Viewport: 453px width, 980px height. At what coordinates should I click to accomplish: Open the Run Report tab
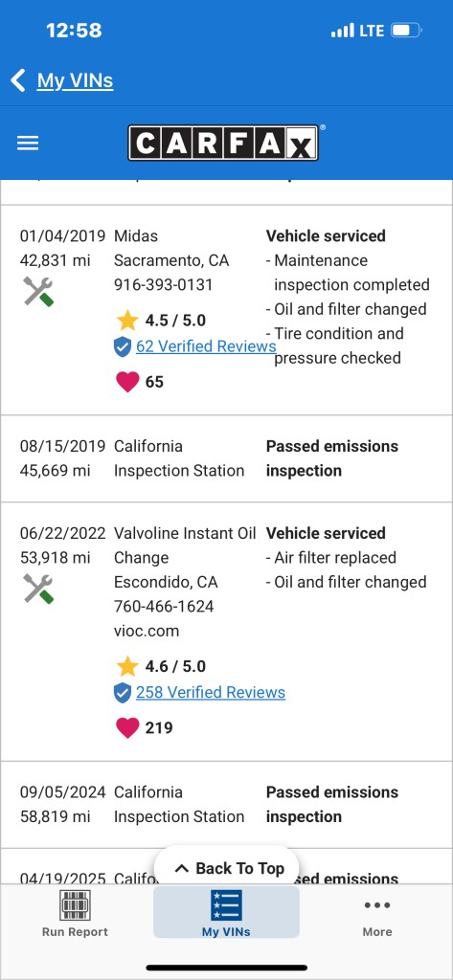pyautogui.click(x=75, y=913)
